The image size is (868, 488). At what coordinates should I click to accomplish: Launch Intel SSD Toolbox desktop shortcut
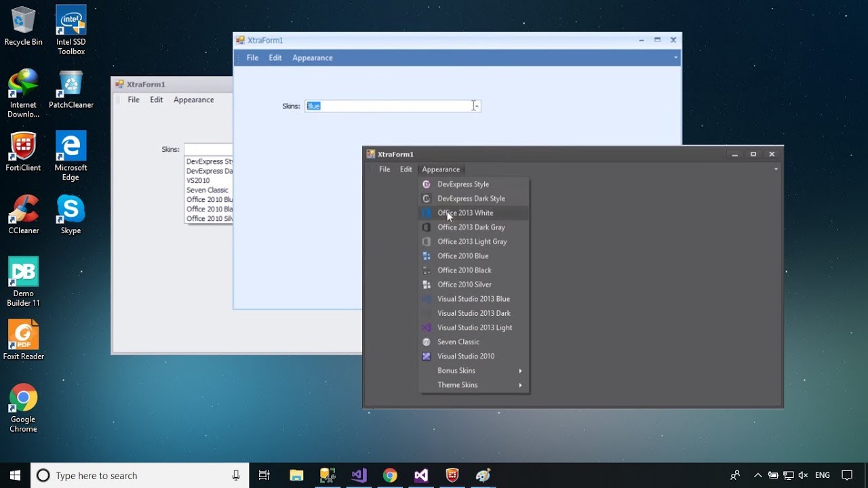coord(71,30)
